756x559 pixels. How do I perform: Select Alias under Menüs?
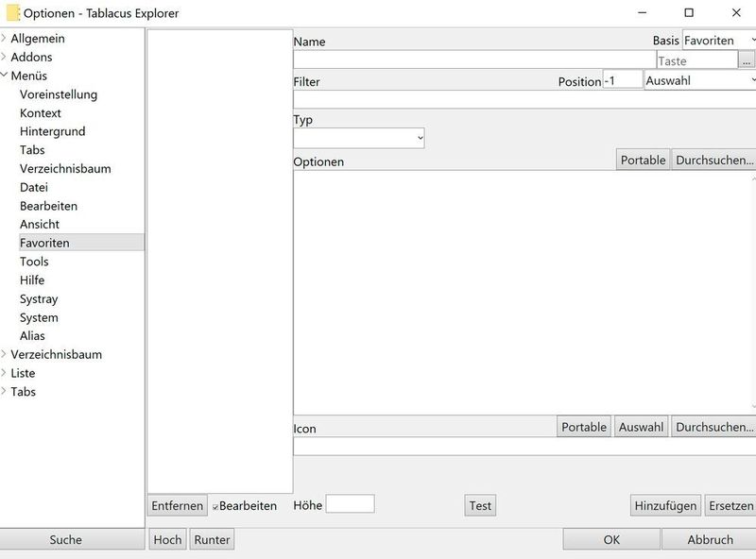32,336
